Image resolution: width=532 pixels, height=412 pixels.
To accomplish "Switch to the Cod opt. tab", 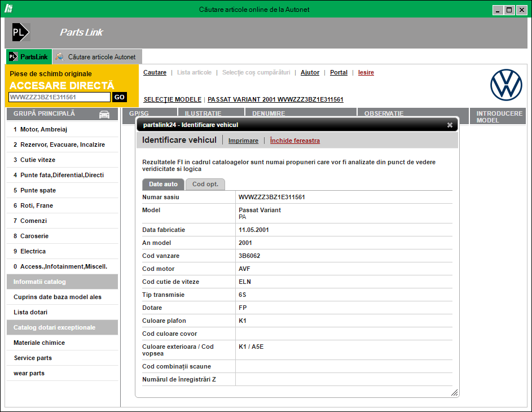I will click(x=205, y=185).
